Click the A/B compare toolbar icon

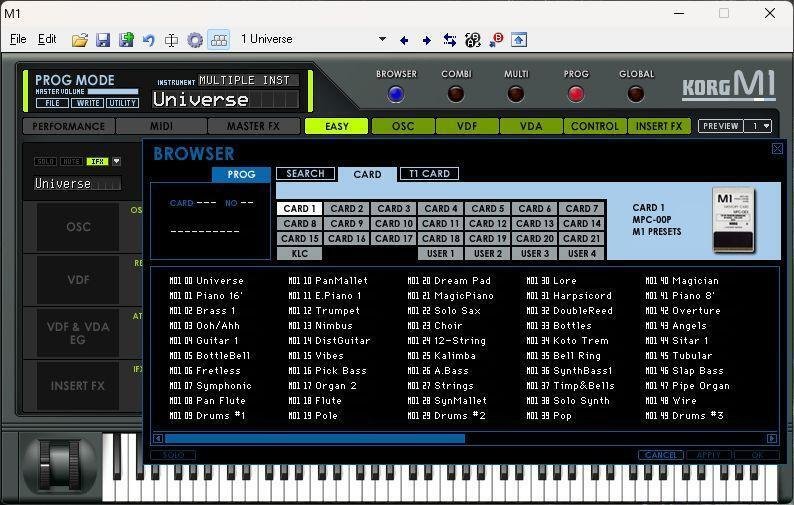click(x=472, y=40)
